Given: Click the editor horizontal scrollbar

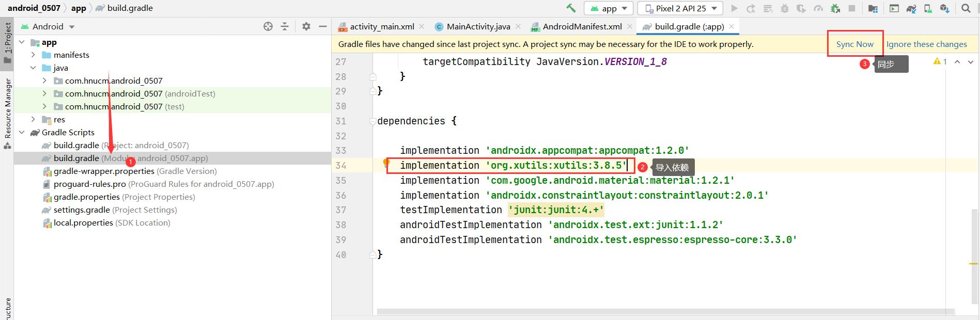Looking at the screenshot, I should coord(666,312).
